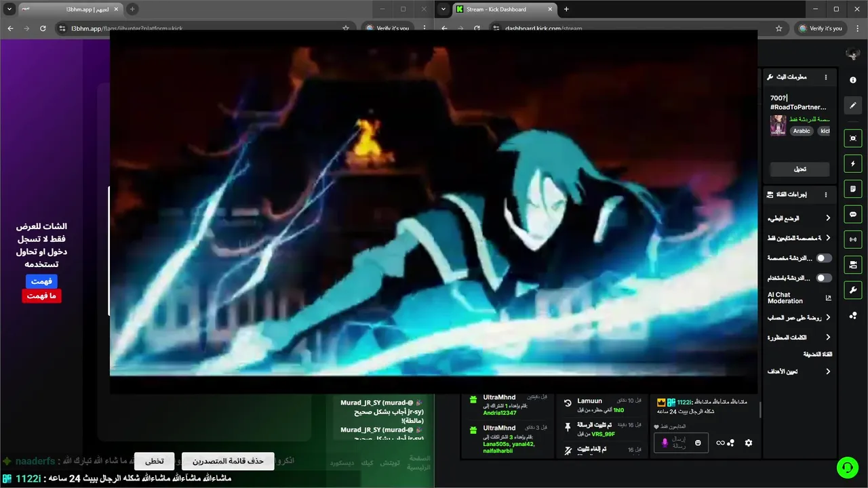868x488 pixels.
Task: Click the infinity icon beside chat input
Action: (x=720, y=443)
